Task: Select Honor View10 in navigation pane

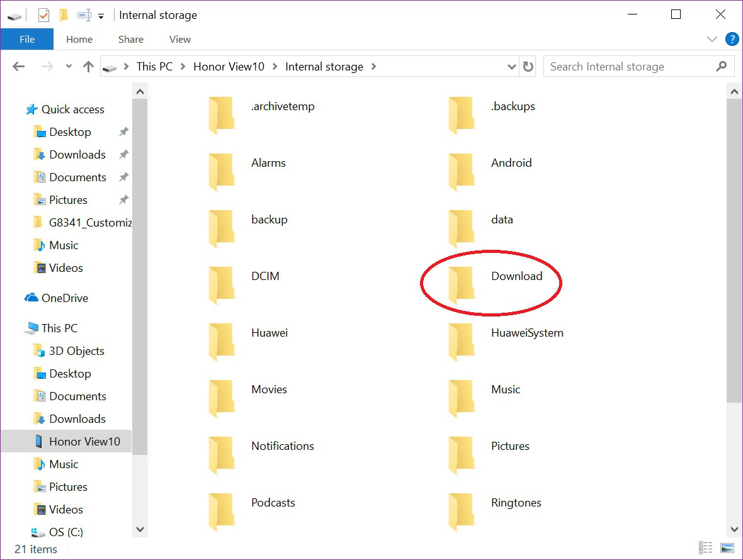Action: (66, 442)
